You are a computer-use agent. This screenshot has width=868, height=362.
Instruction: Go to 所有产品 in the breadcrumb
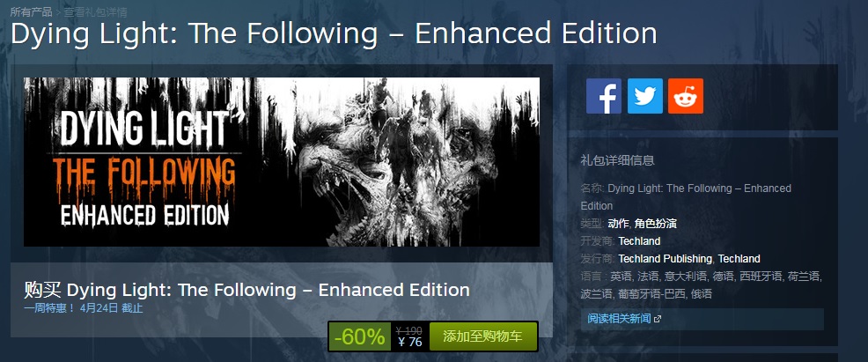click(32, 11)
